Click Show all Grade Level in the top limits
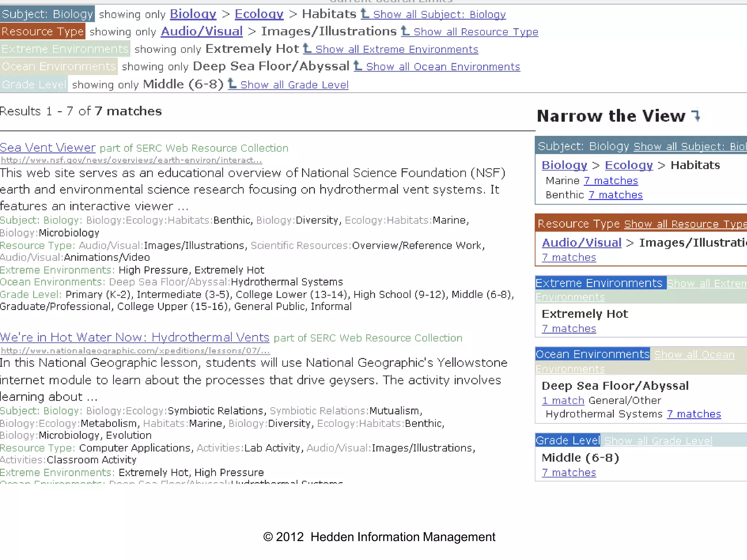This screenshot has width=747, height=560. click(294, 85)
